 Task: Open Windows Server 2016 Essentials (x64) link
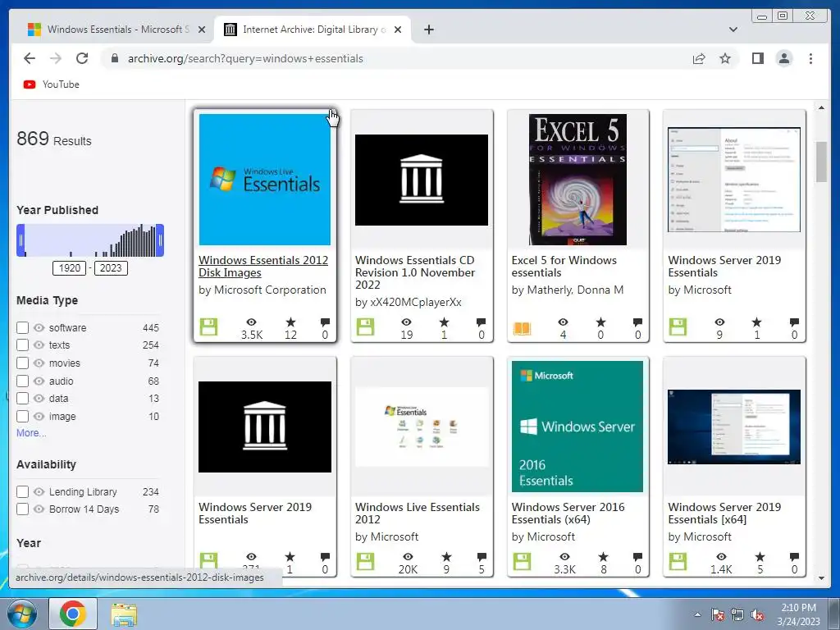click(568, 514)
